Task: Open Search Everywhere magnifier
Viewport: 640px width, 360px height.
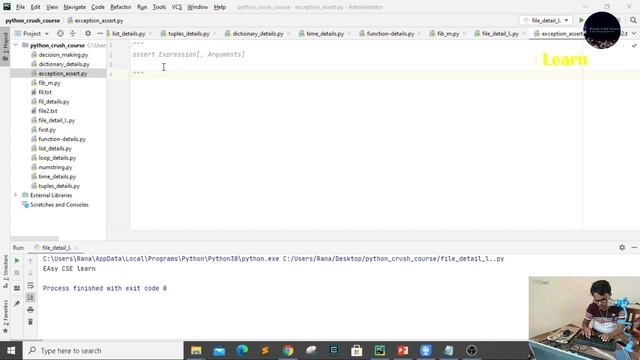Action: click(x=633, y=20)
